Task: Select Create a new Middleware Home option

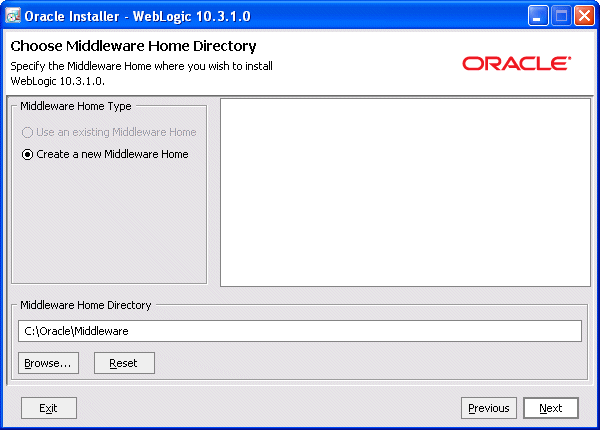Action: [x=105, y=154]
